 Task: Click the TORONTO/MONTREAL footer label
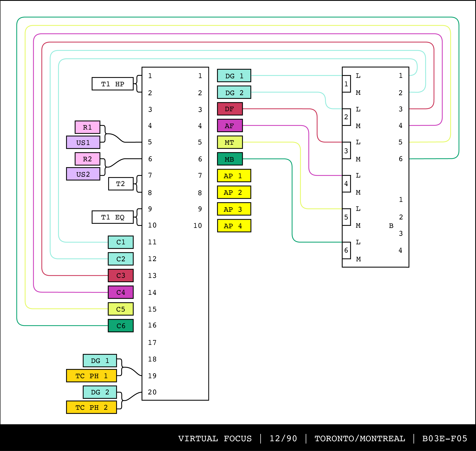[360, 439]
